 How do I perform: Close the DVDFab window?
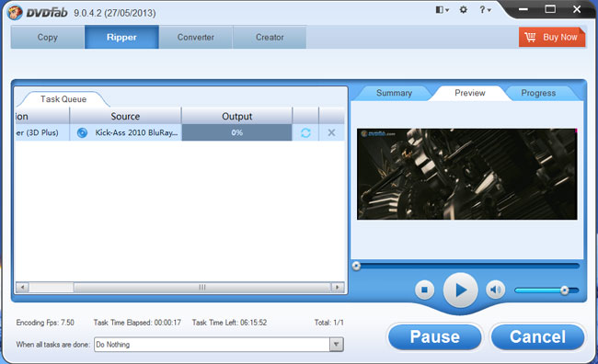coord(577,9)
